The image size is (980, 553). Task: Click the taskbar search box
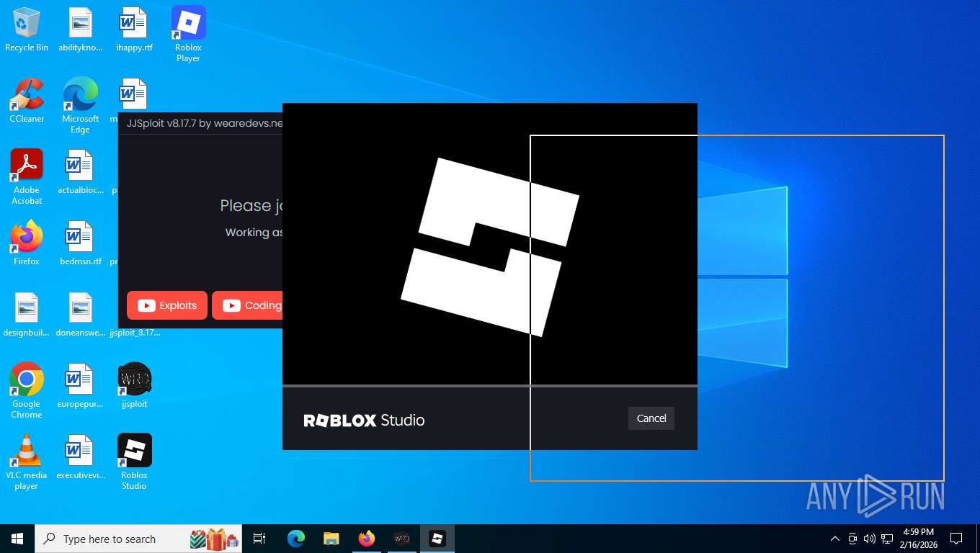click(138, 539)
